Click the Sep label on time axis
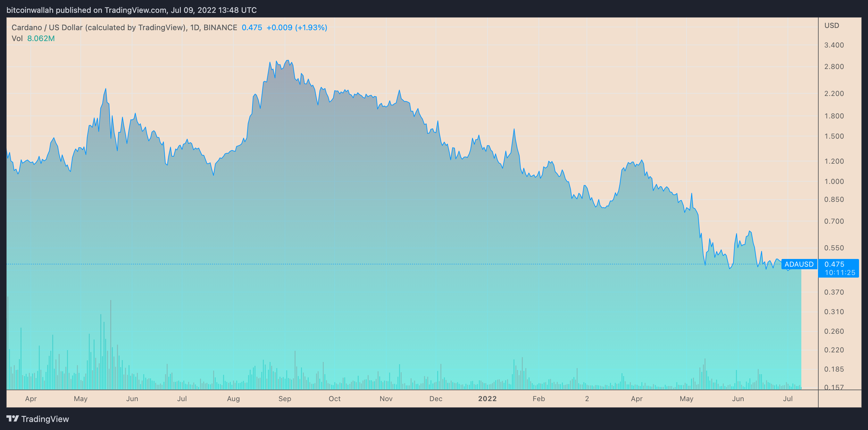868x430 pixels. (x=285, y=399)
